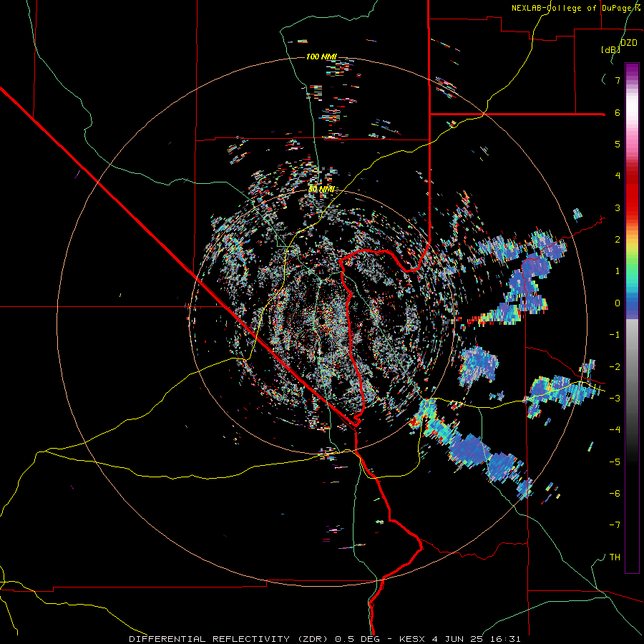The width and height of the screenshot is (644, 644).
Task: Click the scale value -3
Action: point(615,399)
